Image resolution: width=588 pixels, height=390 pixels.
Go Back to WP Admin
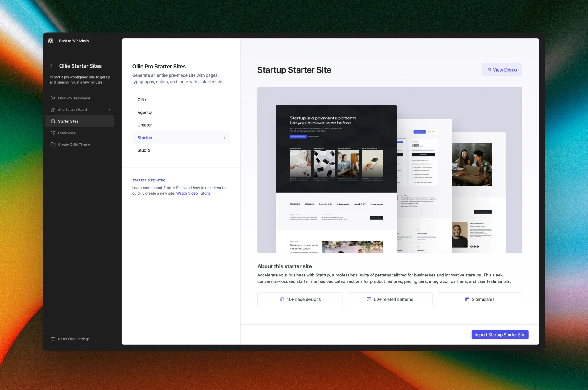coord(74,41)
